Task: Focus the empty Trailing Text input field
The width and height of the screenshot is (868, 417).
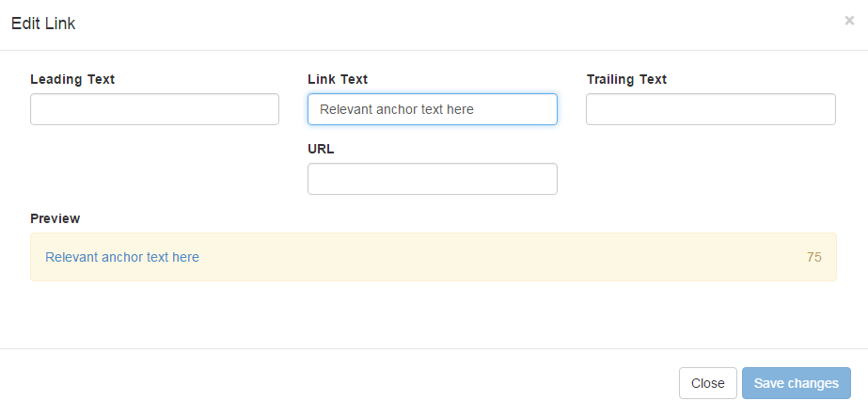Action: point(711,109)
